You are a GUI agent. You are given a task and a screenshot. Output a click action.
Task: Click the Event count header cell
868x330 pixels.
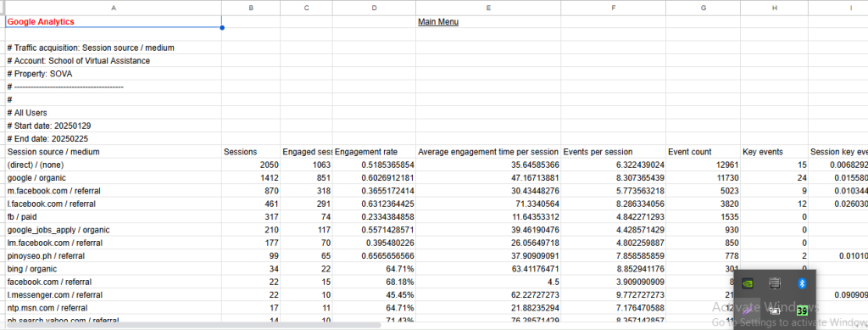pyautogui.click(x=703, y=152)
